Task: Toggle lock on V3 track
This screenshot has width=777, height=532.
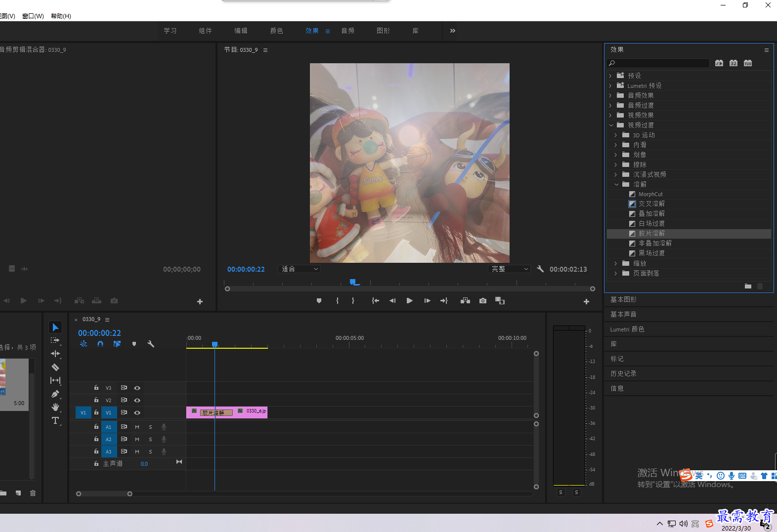Action: (x=96, y=388)
